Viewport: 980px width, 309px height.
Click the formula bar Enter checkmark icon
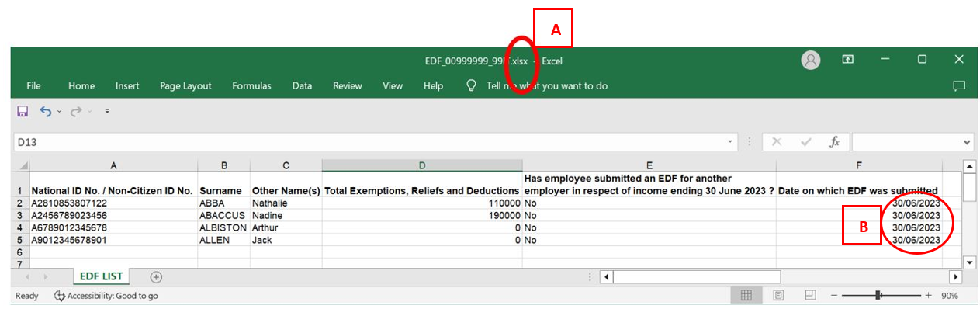pos(806,142)
